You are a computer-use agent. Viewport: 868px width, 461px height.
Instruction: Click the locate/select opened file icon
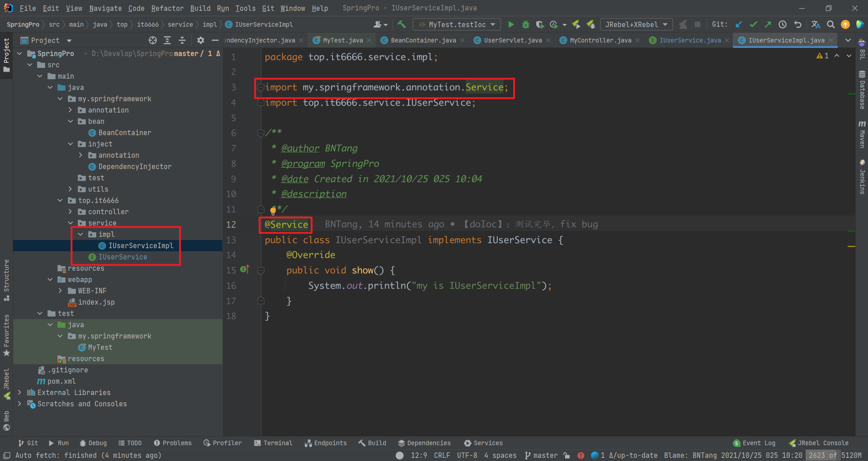coord(153,40)
